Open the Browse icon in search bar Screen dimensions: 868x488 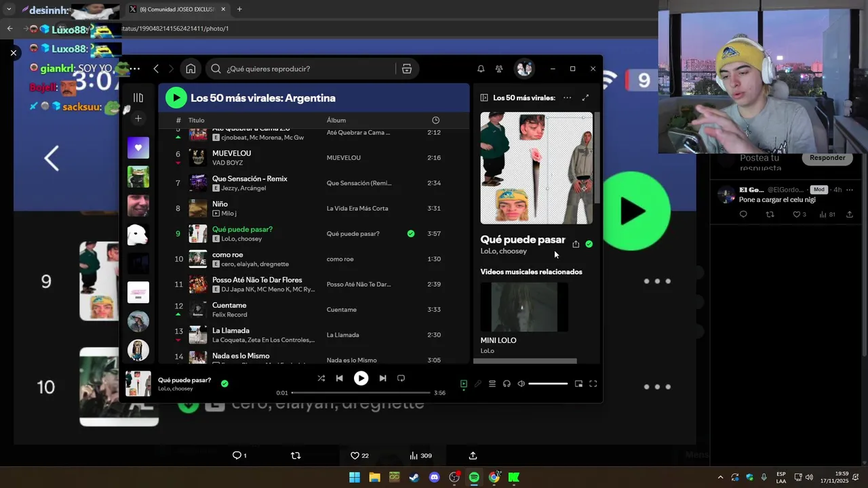click(x=407, y=68)
